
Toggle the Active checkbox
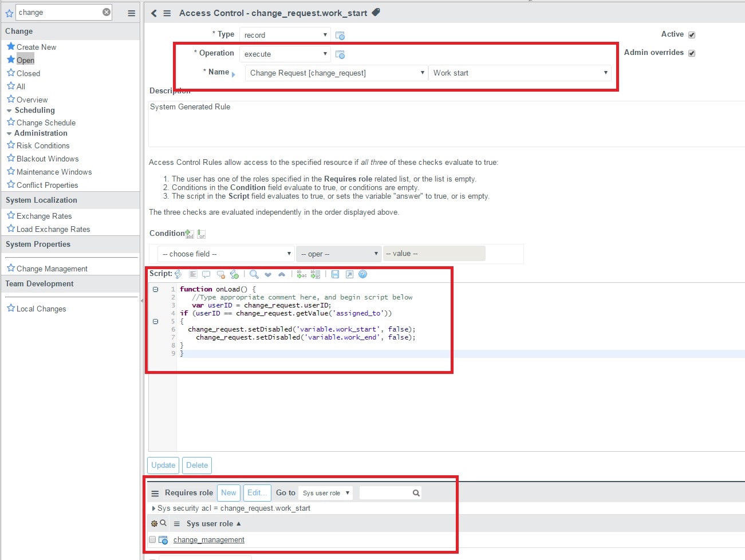[692, 35]
